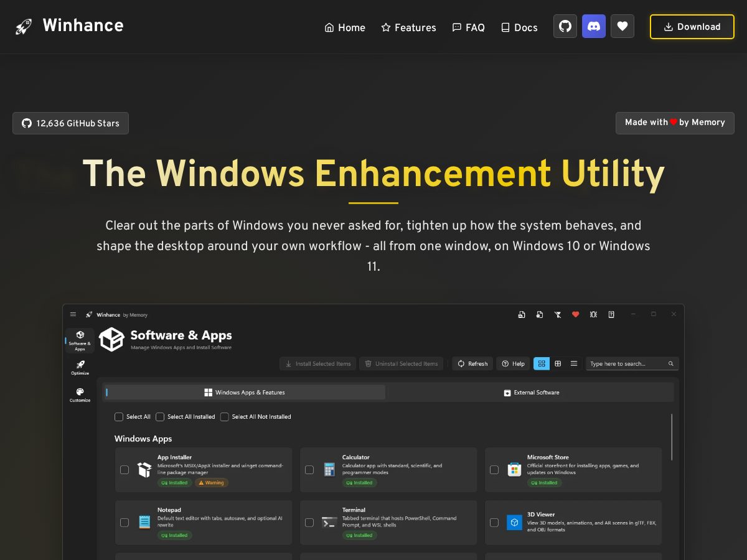Tick the Microsoft Store checkbox

click(x=494, y=470)
